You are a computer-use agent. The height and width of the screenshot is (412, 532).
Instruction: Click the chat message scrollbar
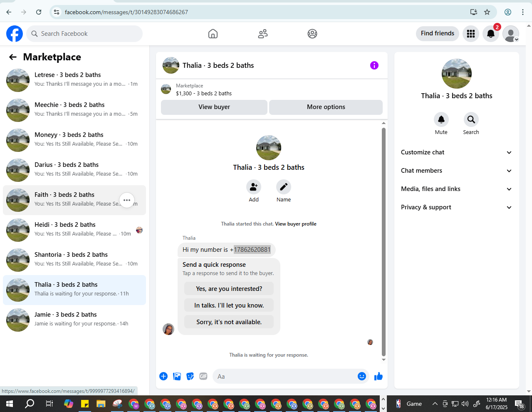[384, 242]
